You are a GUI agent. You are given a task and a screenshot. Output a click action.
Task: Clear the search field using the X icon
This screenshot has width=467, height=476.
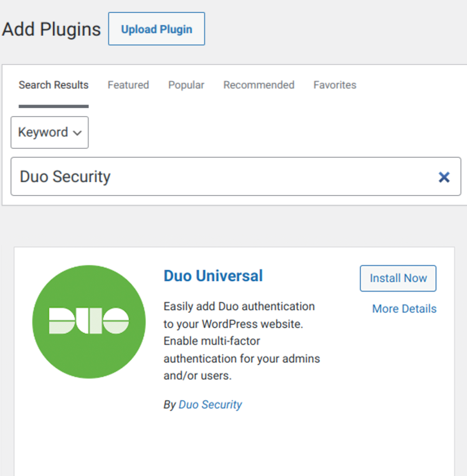pos(443,177)
